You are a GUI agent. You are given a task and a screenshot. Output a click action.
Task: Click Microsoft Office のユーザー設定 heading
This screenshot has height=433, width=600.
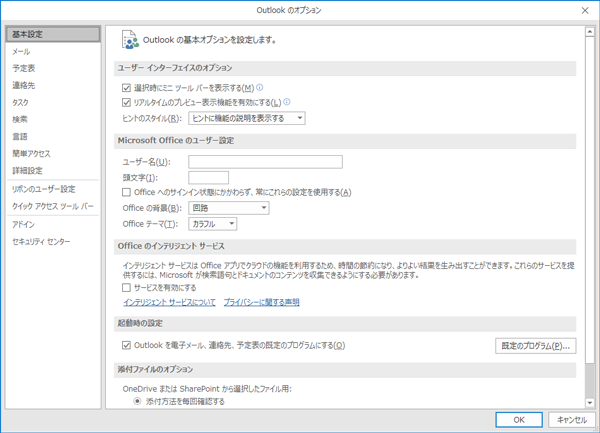pos(176,140)
